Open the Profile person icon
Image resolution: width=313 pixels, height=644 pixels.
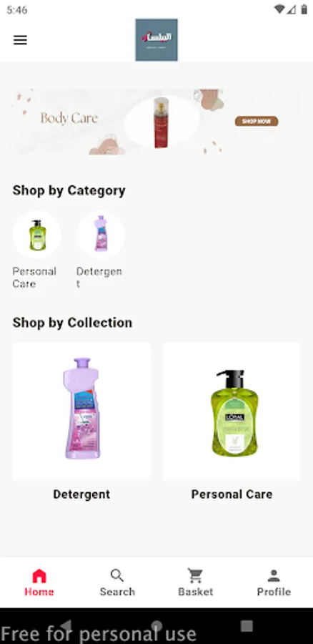coord(274,576)
